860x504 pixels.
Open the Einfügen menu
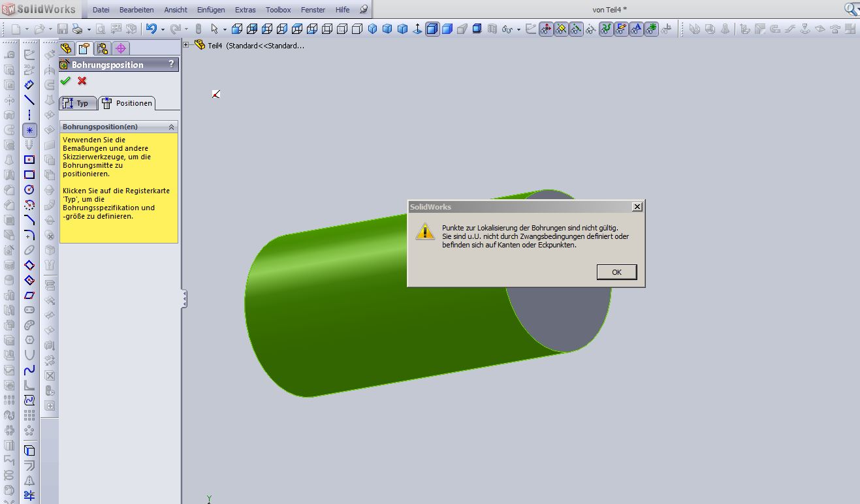210,10
